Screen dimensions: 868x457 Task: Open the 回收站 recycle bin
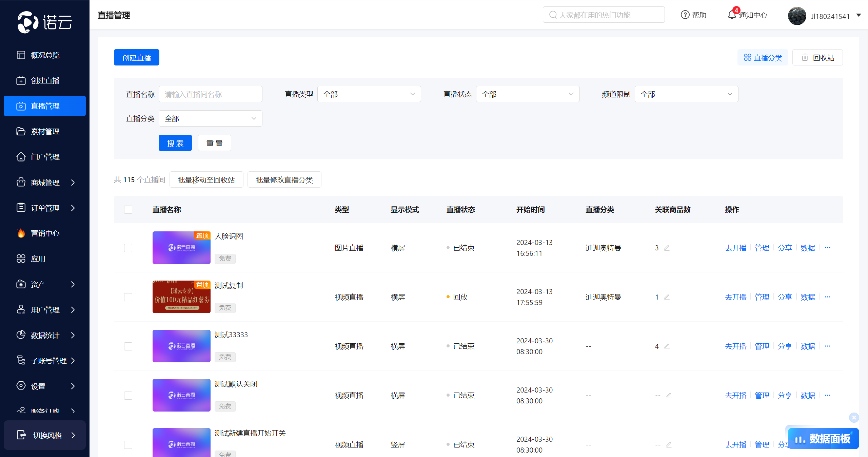click(817, 57)
